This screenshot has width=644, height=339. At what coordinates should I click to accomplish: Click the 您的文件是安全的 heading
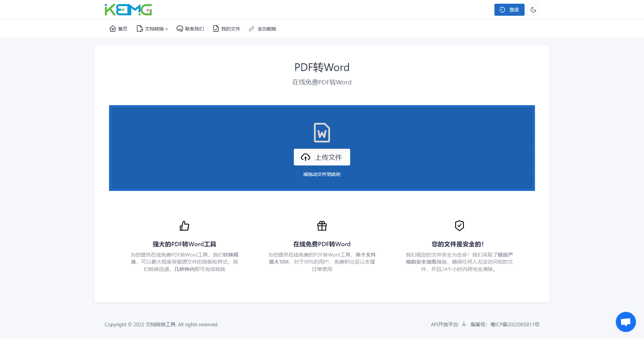tap(458, 244)
